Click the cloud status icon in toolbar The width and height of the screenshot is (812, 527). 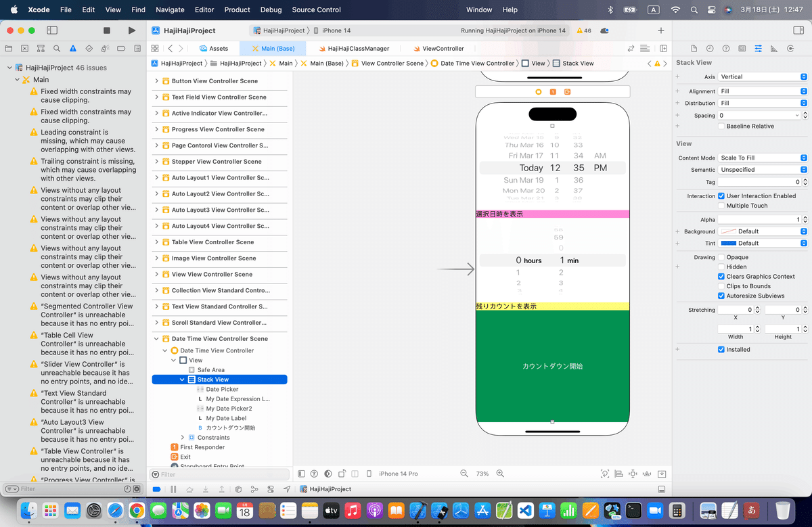tap(604, 30)
